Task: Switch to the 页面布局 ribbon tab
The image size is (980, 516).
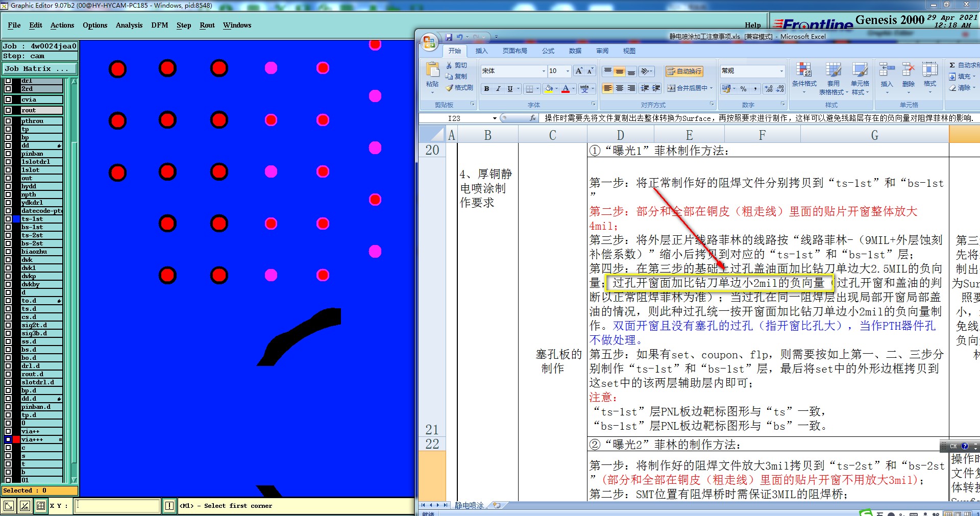Action: (514, 51)
